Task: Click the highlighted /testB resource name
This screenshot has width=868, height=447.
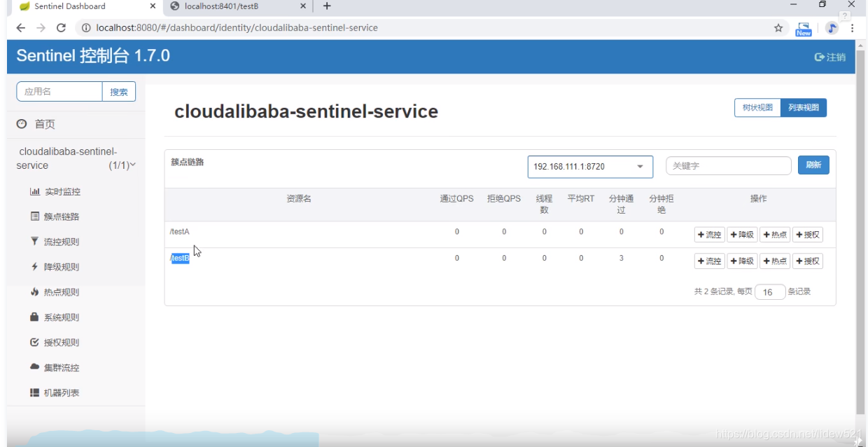Action: click(x=180, y=258)
